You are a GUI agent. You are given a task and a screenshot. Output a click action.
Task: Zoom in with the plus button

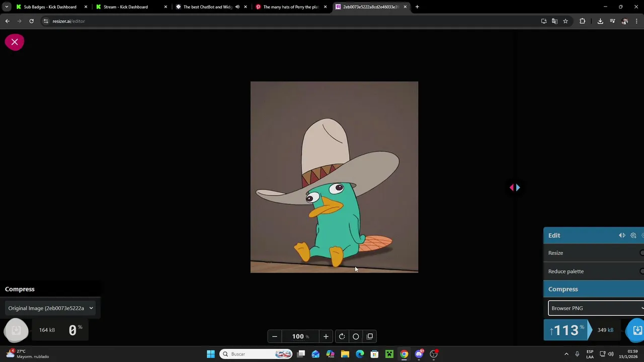(326, 336)
